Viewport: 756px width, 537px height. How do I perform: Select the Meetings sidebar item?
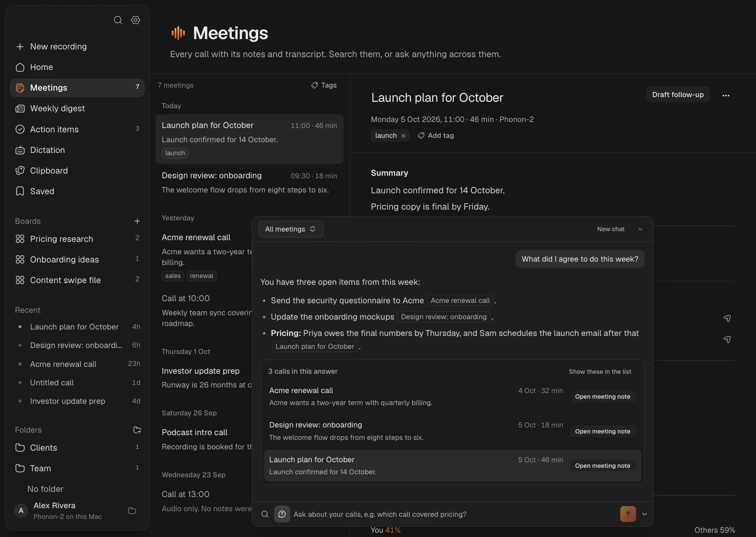(77, 88)
